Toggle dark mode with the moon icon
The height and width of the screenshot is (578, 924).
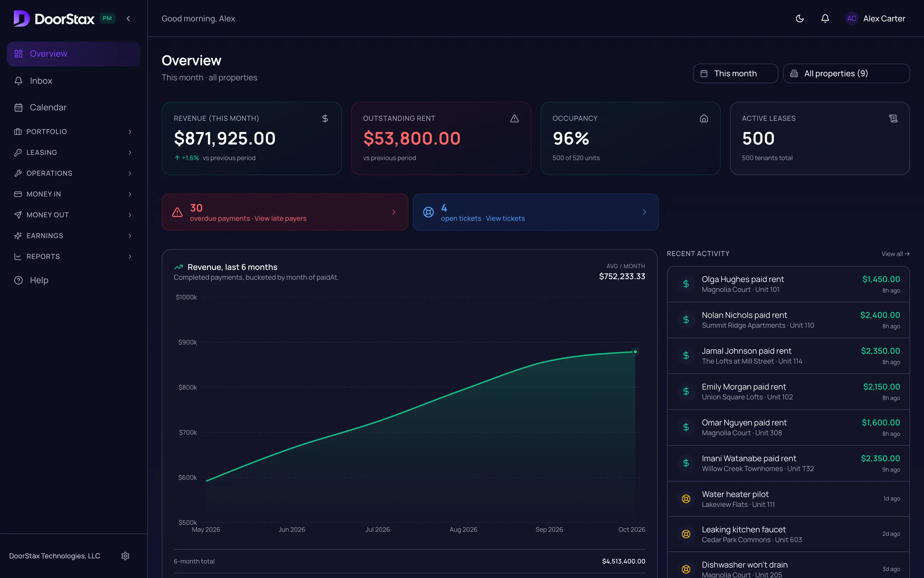point(800,18)
